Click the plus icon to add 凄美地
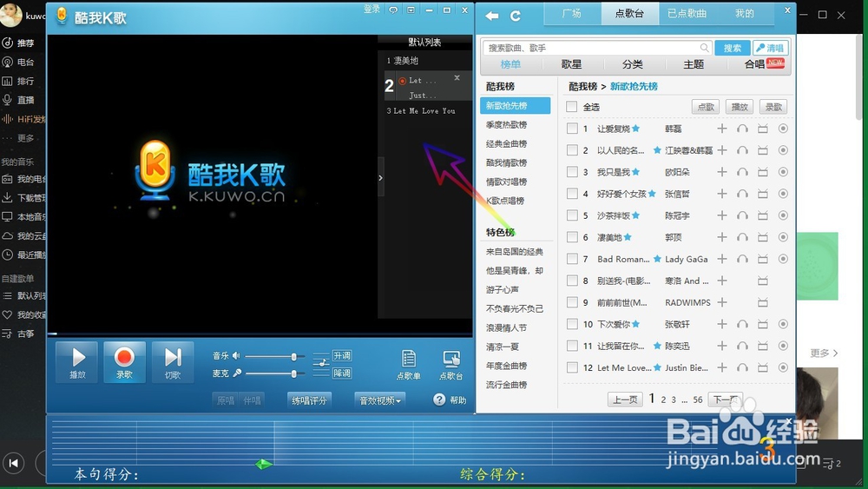 point(722,237)
